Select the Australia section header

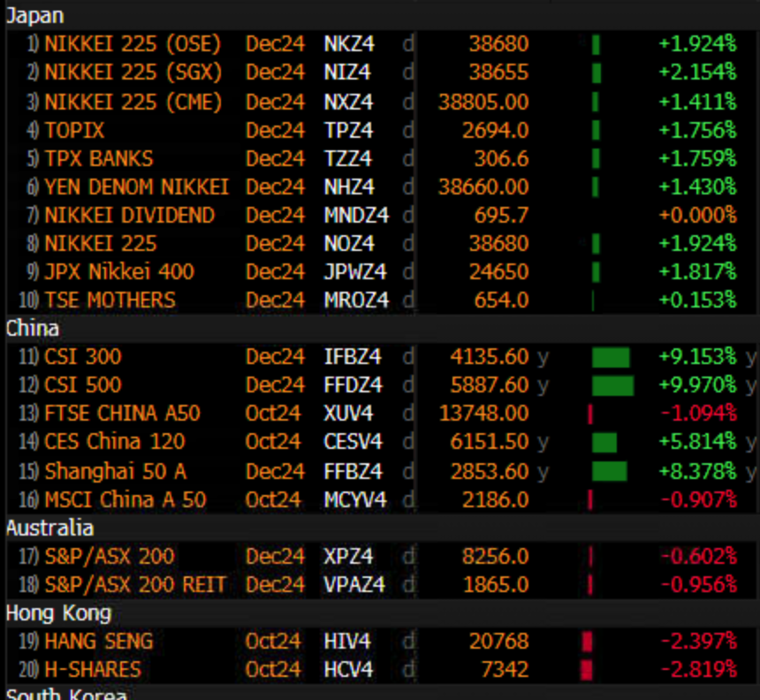click(49, 528)
